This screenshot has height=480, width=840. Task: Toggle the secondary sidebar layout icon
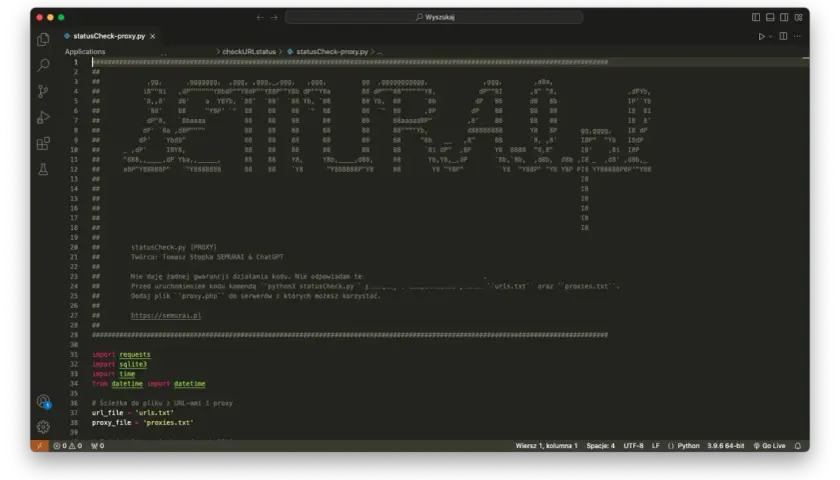pos(784,17)
